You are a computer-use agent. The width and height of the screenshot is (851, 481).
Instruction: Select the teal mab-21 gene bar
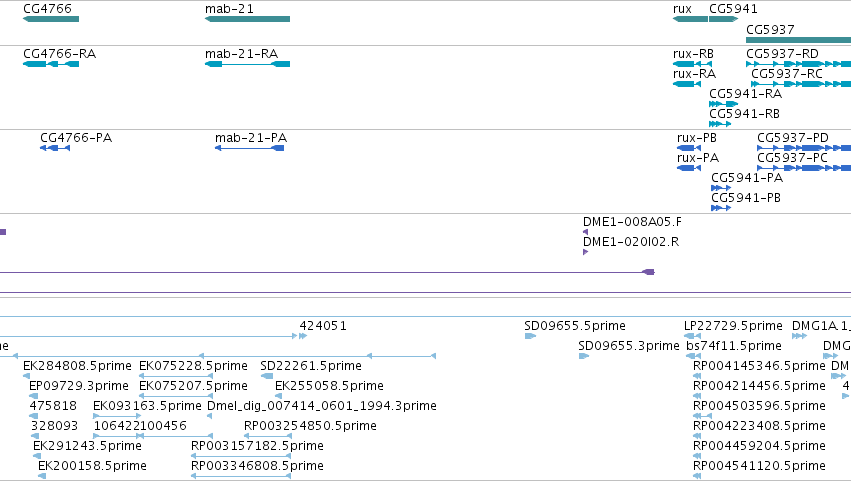coord(247,19)
